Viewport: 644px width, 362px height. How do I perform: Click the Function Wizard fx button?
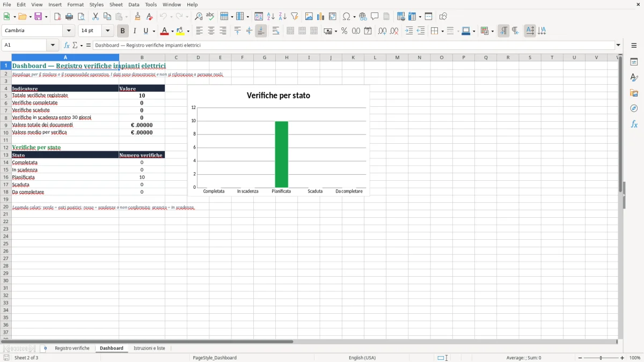[67, 46]
